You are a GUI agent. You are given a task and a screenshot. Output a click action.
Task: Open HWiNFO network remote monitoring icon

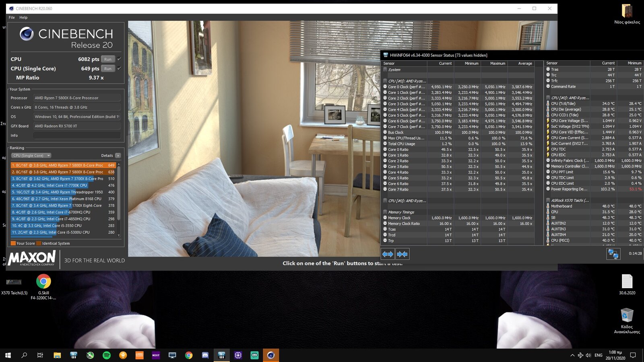point(613,254)
